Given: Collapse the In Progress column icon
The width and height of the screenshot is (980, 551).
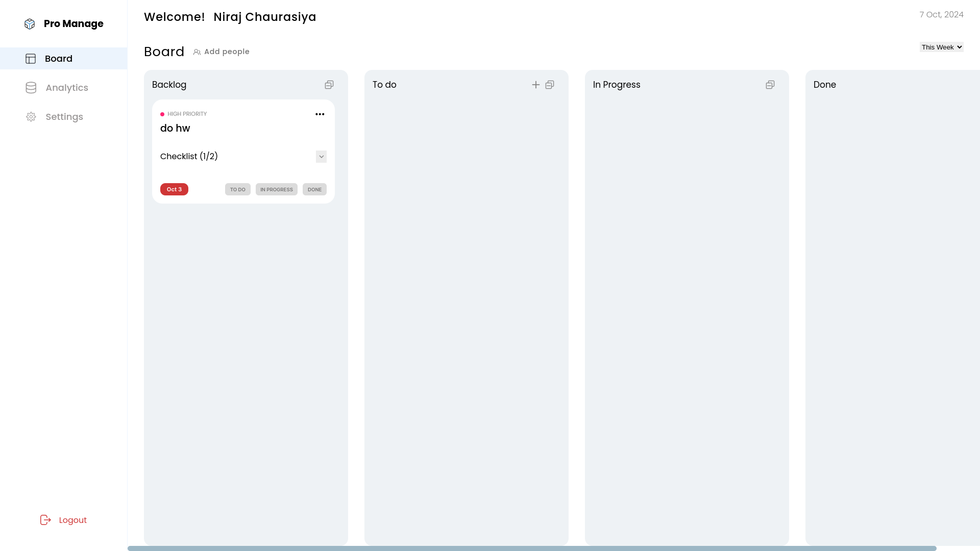Looking at the screenshot, I should pos(770,84).
